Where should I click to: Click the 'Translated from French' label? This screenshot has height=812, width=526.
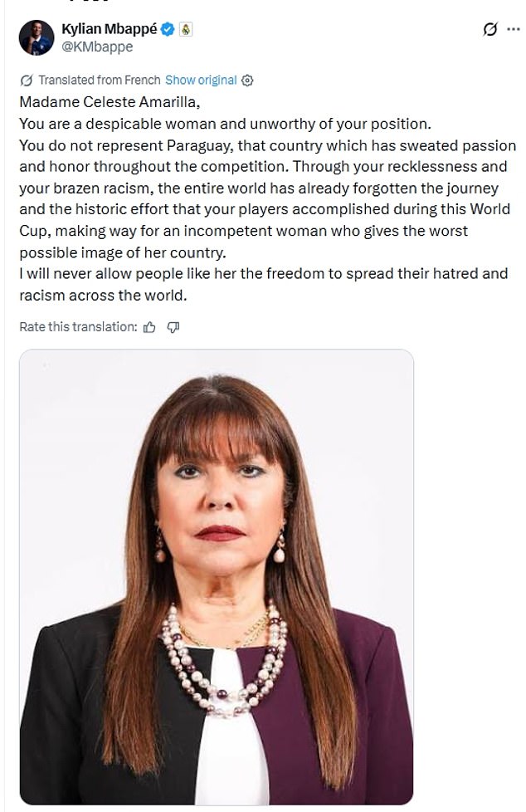pos(100,81)
